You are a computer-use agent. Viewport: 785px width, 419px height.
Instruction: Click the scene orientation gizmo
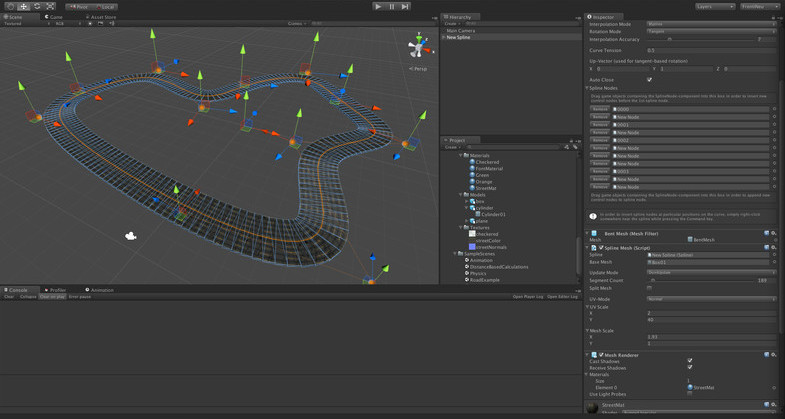417,48
